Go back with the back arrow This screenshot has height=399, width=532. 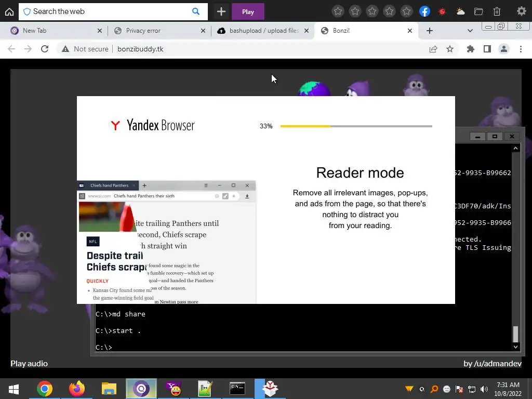[x=11, y=49]
